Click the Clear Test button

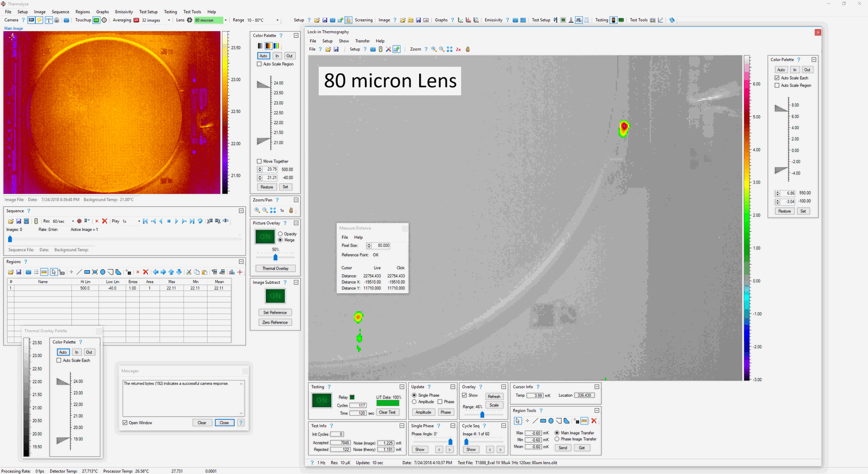[387, 412]
